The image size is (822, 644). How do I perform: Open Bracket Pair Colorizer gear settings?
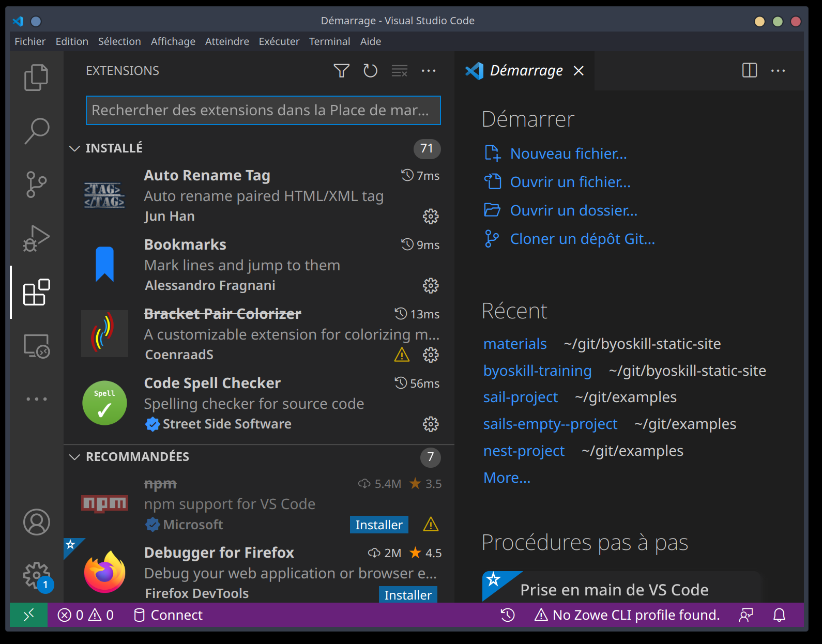pyautogui.click(x=431, y=355)
